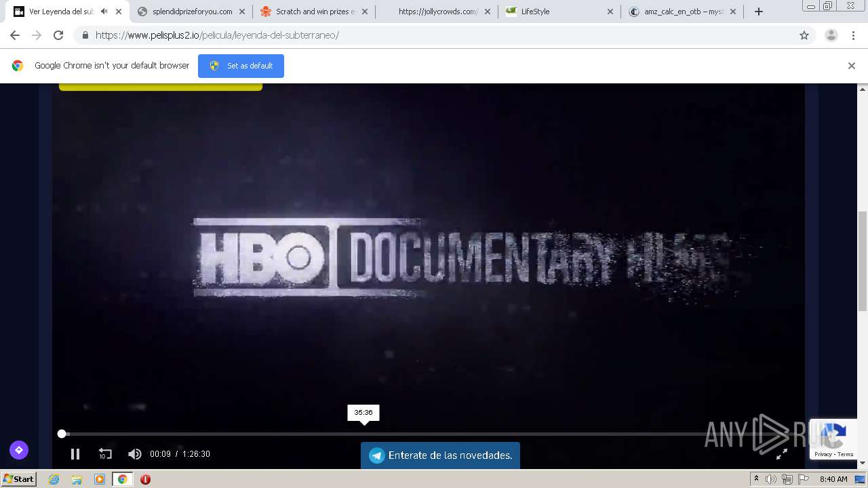Reload the current page
The width and height of the screenshot is (868, 488).
[x=58, y=35]
